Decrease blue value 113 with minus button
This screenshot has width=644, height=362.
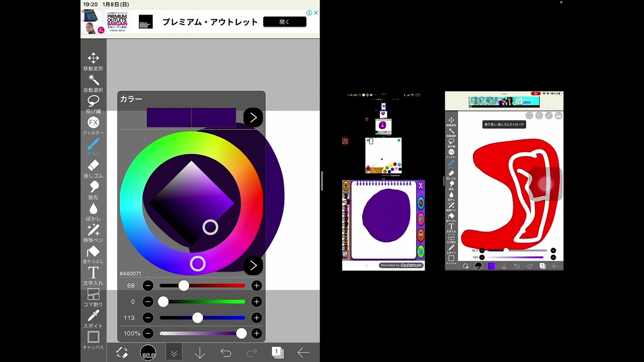coord(148,318)
